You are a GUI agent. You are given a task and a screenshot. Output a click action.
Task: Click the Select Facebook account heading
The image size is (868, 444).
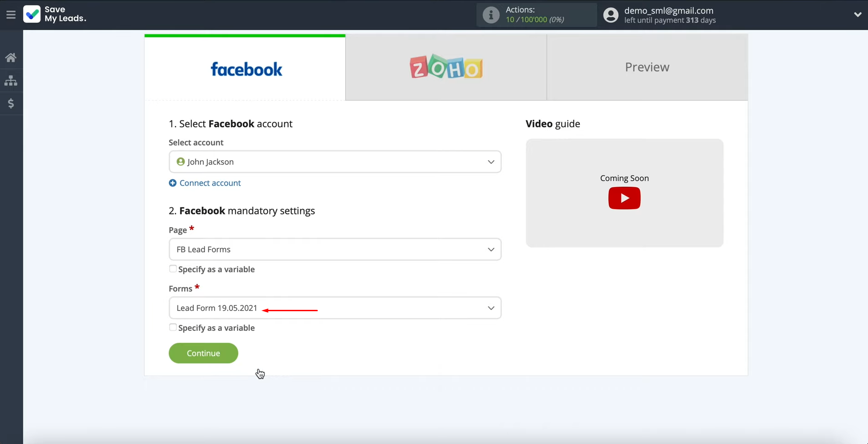(x=231, y=124)
